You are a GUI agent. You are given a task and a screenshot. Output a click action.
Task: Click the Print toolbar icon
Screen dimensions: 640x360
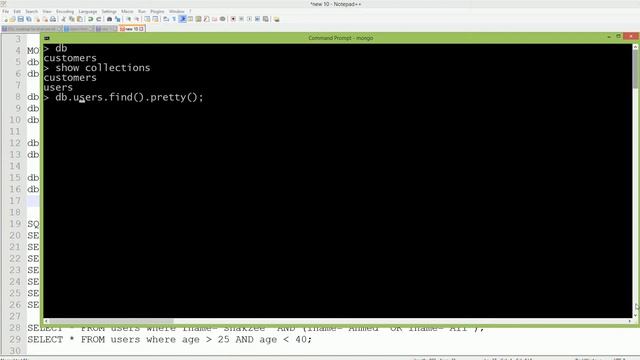tap(53, 19)
